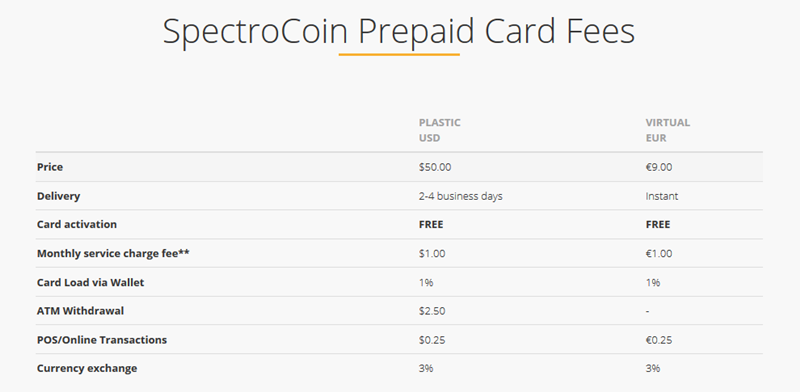800x392 pixels.
Task: Select the VIRTUAL EUR column header
Action: [667, 130]
